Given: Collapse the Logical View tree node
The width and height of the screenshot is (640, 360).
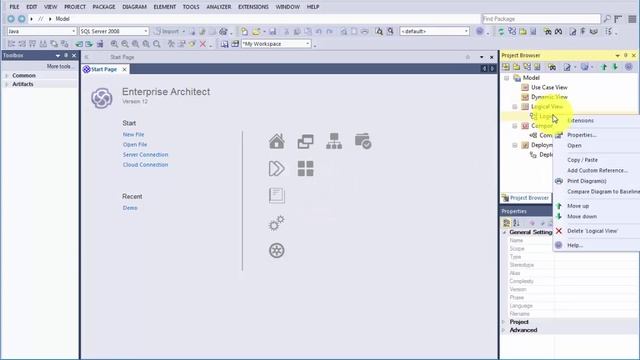Looking at the screenshot, I should (515, 107).
